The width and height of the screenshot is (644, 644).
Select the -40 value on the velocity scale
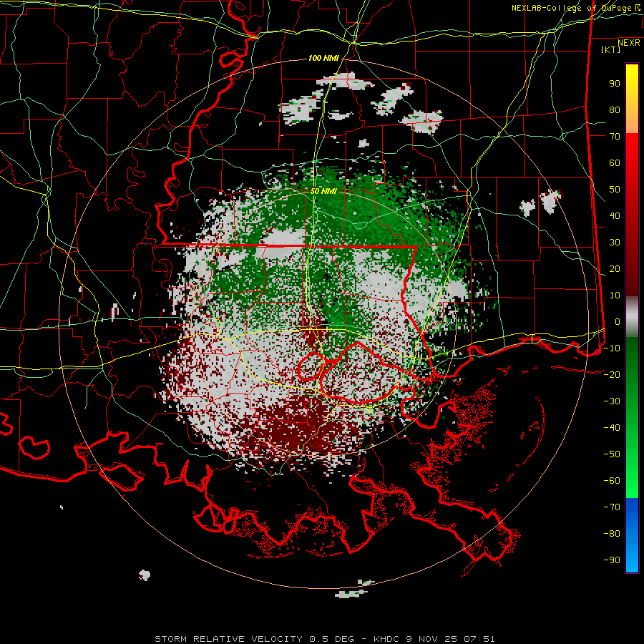pyautogui.click(x=612, y=428)
